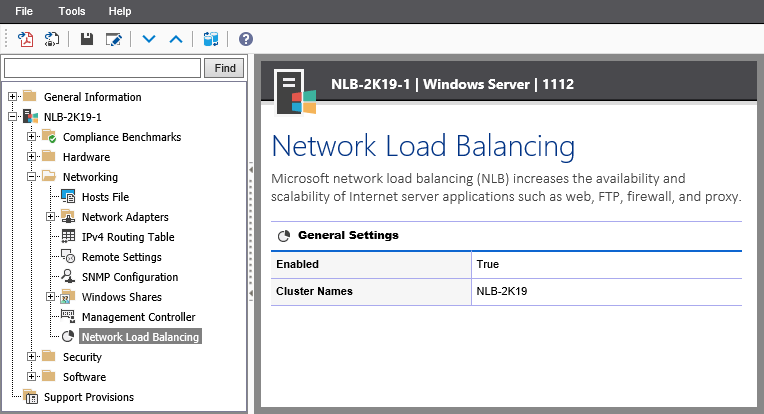Click the blue down arrow navigation icon

pyautogui.click(x=149, y=39)
